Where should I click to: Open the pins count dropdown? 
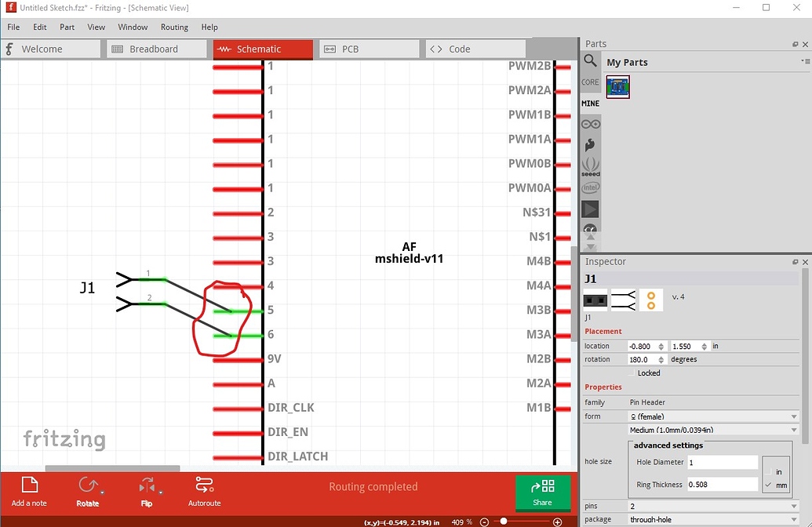713,506
